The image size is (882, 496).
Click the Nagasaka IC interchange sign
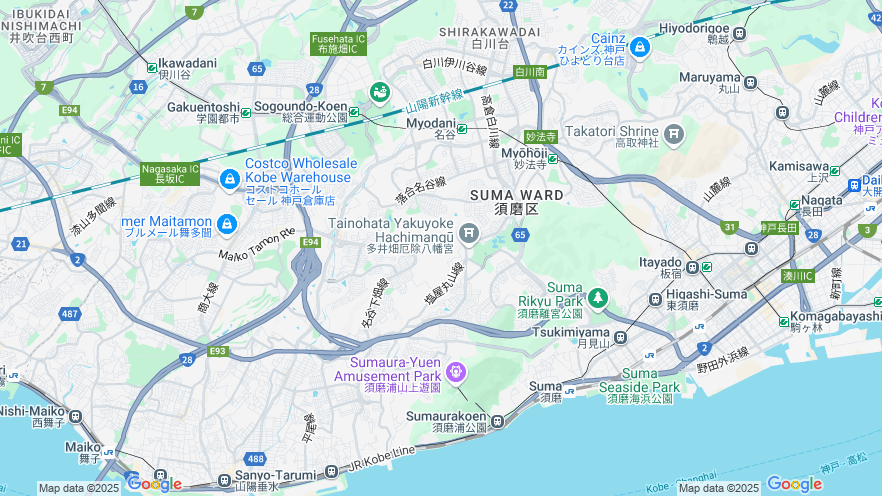point(170,174)
